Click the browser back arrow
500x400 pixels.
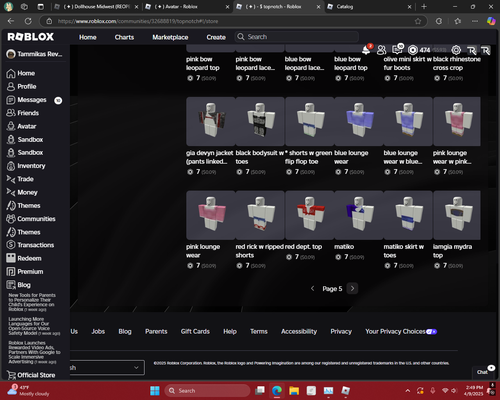coord(11,21)
